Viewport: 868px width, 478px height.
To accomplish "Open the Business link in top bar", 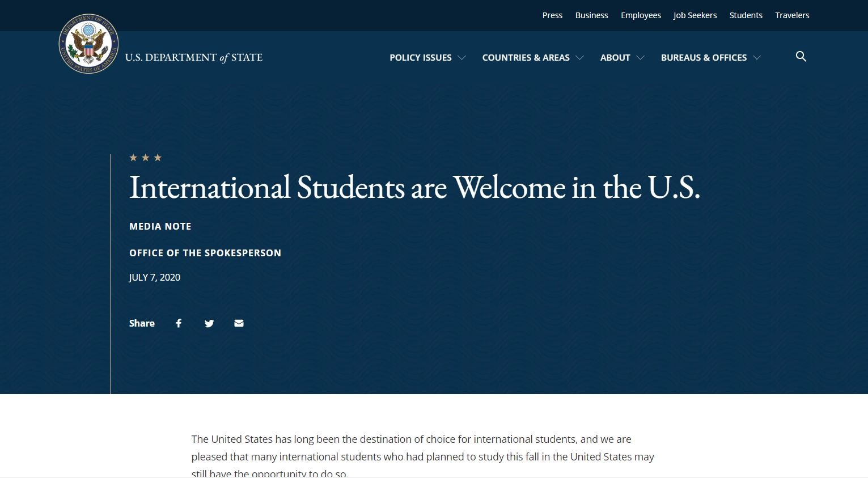I will [x=591, y=15].
